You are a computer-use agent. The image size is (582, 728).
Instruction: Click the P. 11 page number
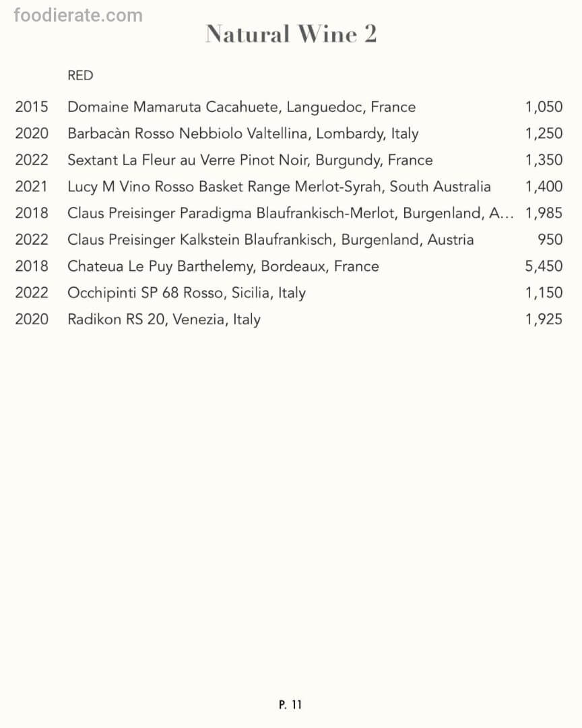click(290, 704)
